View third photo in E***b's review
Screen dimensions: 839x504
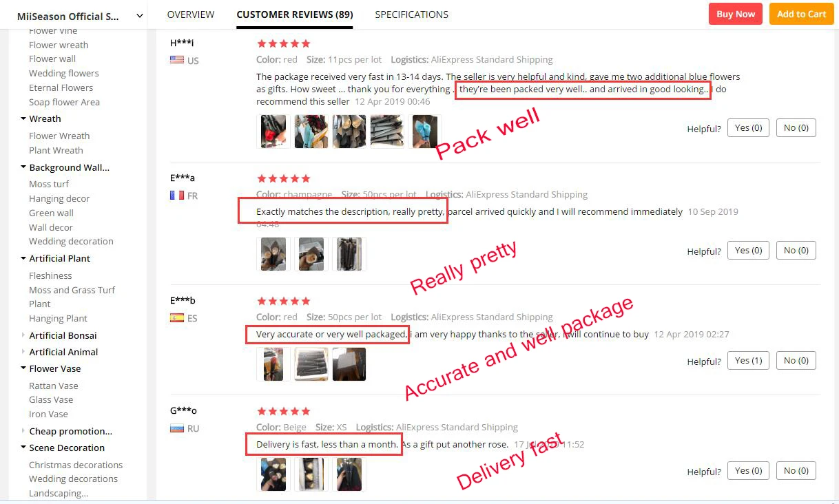point(349,364)
